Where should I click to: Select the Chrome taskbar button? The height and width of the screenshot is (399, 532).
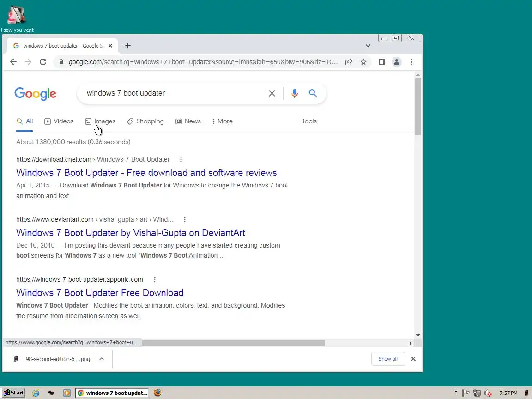[x=112, y=393]
